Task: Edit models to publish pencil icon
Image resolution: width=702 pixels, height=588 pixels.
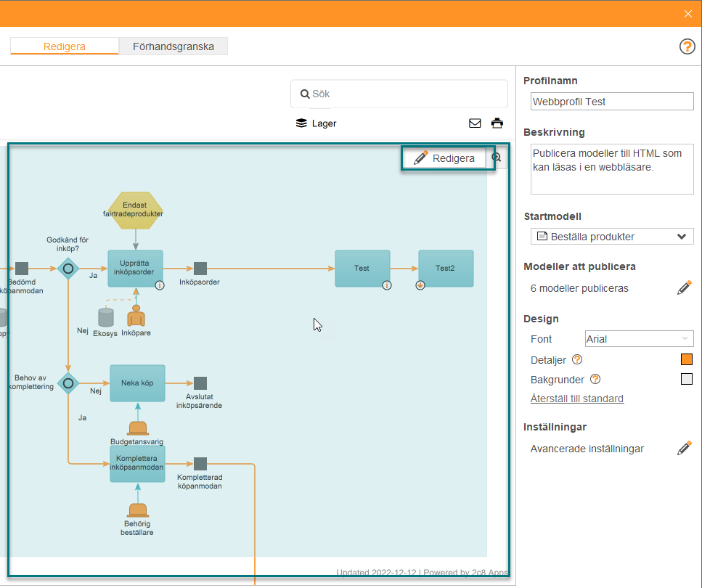Action: [684, 287]
